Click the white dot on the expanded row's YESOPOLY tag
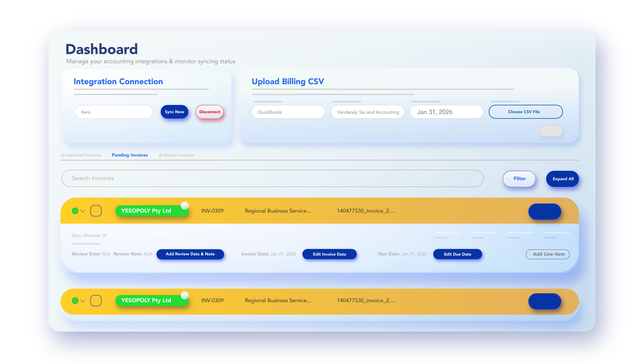Screen dimensions: 644x362 (x=185, y=205)
